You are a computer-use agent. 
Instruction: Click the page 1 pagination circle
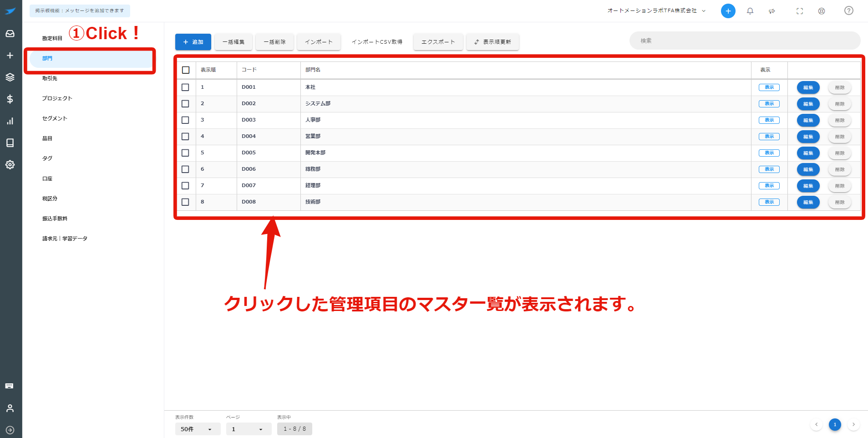(835, 424)
